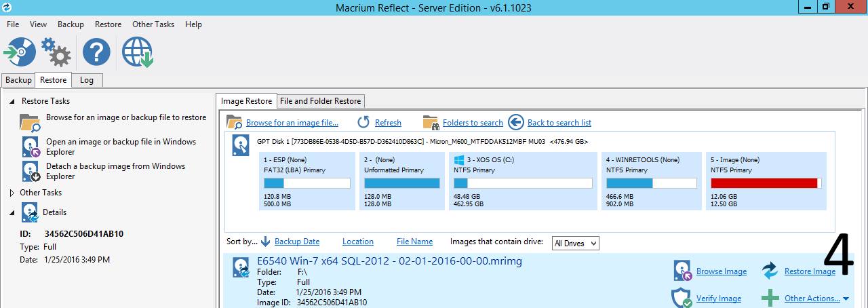This screenshot has width=868, height=308.
Task: Collapse the Restore Tasks section
Action: coord(13,101)
